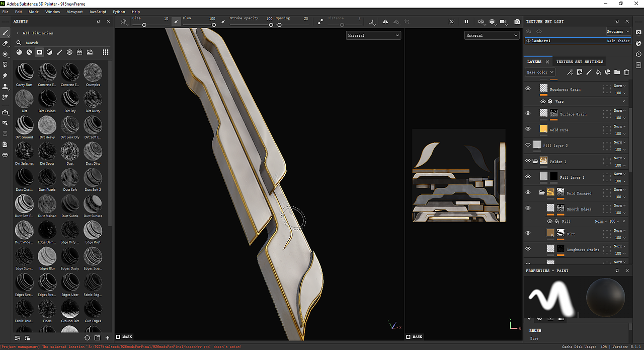Add effect with magic wand icon
The width and height of the screenshot is (644, 350).
pos(570,72)
